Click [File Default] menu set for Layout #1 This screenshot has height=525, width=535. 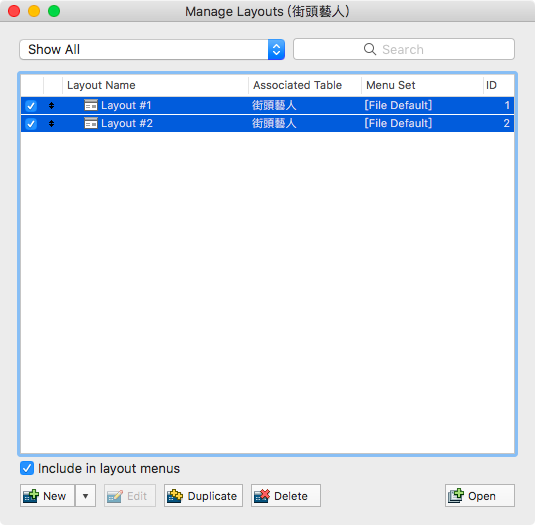tap(398, 105)
